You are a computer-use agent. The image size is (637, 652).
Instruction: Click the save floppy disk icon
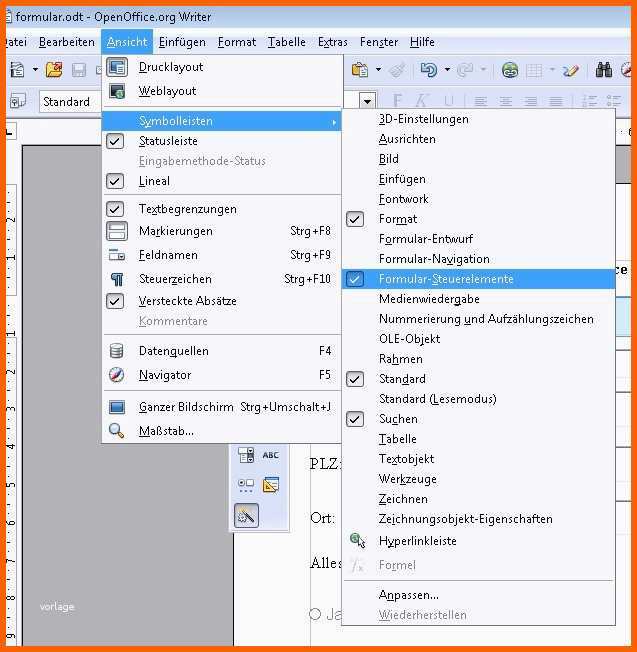tap(79, 70)
